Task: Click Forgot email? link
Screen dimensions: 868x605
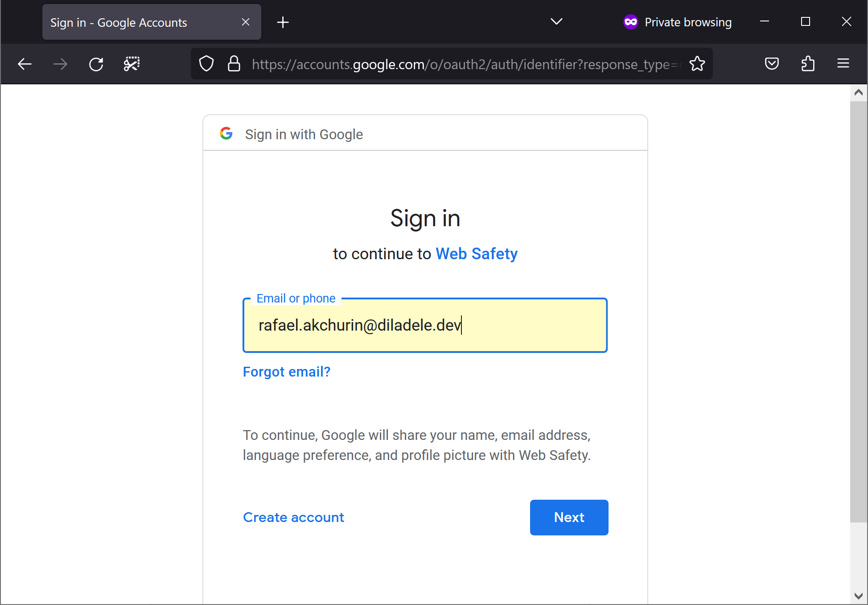Action: tap(287, 372)
